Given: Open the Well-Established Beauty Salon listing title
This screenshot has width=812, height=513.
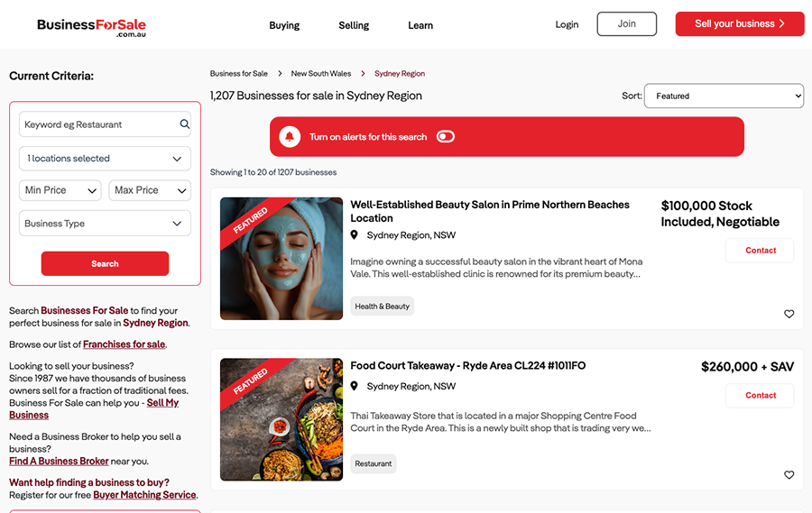Looking at the screenshot, I should pyautogui.click(x=490, y=211).
